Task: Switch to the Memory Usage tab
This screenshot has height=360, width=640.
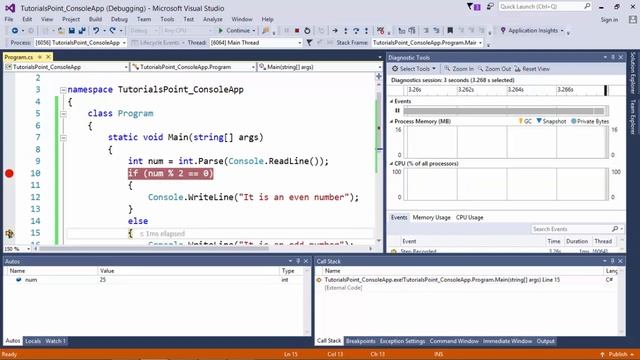Action: [x=431, y=218]
